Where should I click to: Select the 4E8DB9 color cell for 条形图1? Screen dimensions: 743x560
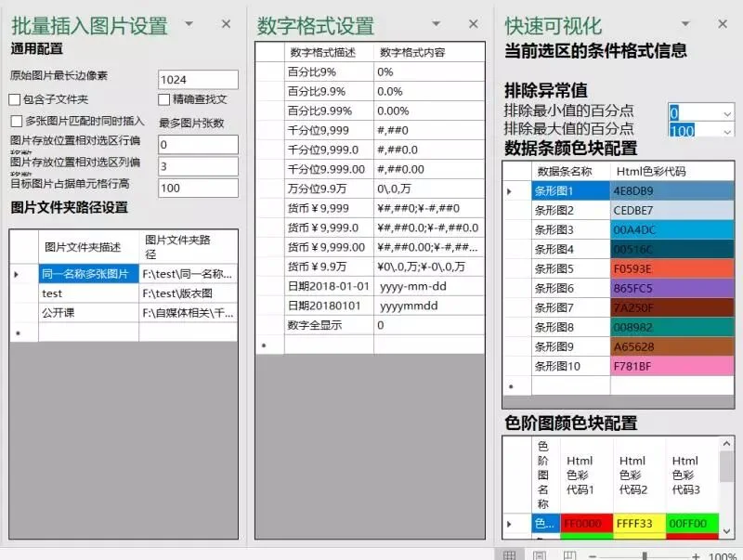pos(672,191)
